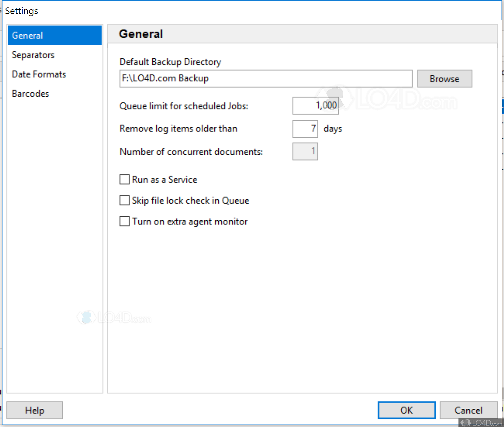504x427 pixels.
Task: Click the partially visible blue item on right edge
Action: coord(502,106)
